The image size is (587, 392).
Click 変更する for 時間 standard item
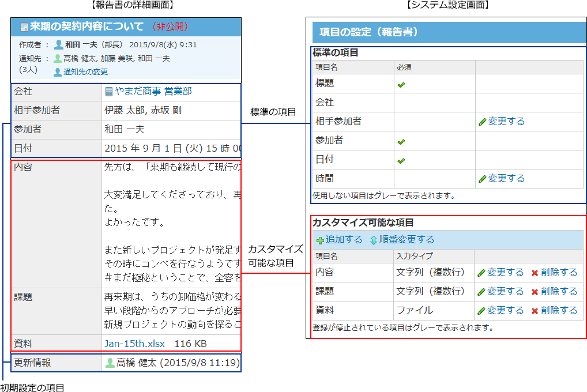[506, 178]
